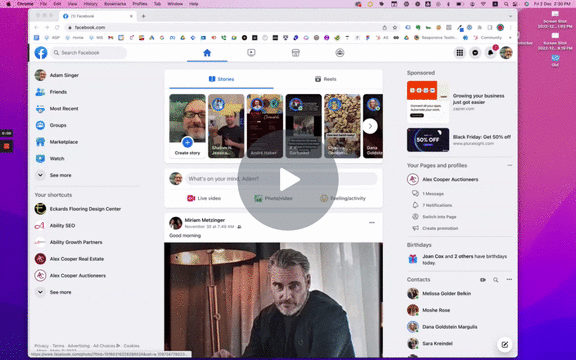Bookmark this page star icon in Chrome
Image resolution: width=576 pixels, height=360 pixels.
click(395, 28)
